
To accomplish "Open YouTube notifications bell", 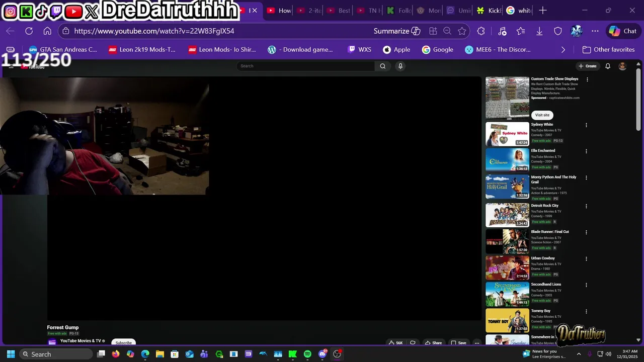I will [608, 66].
